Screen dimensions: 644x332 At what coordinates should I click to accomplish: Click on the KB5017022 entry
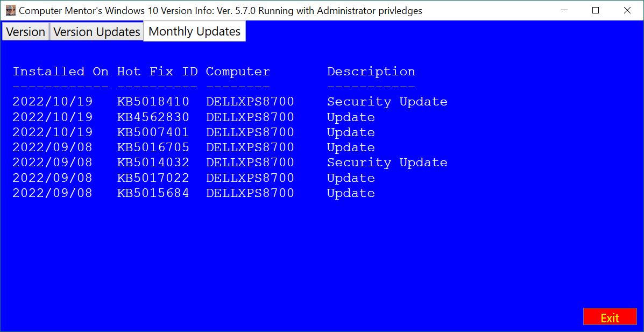(x=153, y=178)
